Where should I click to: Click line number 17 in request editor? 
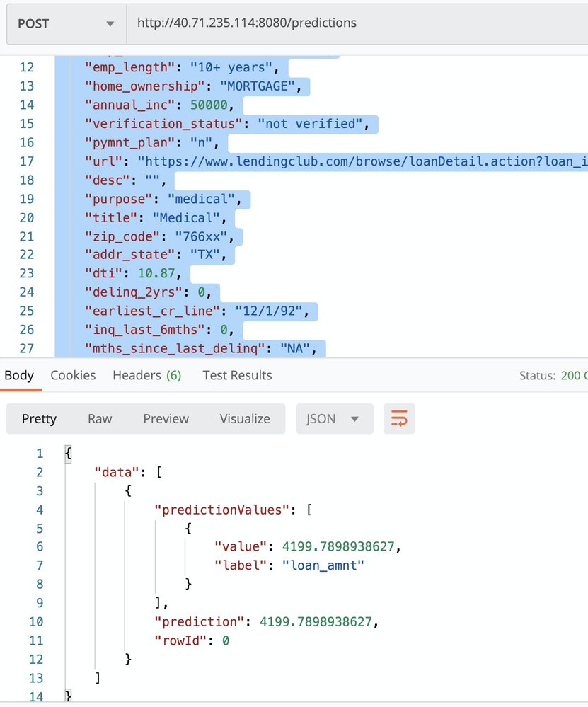coord(26,161)
